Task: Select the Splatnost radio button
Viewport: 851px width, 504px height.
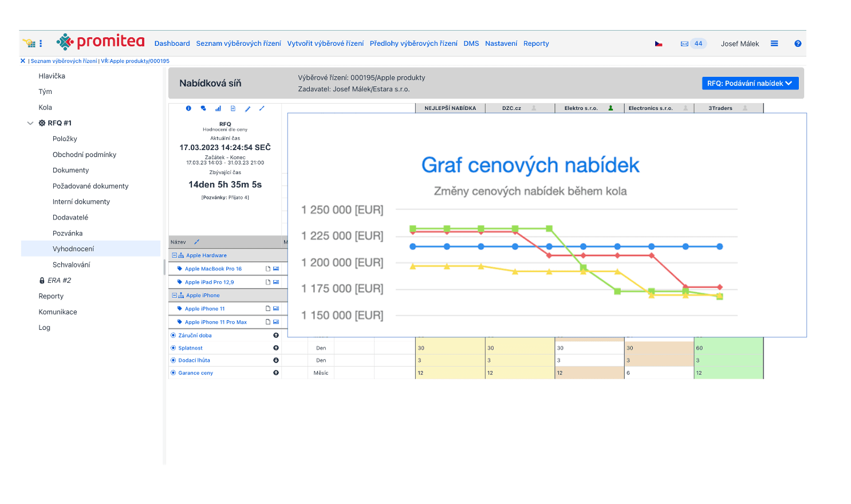Action: 174,348
